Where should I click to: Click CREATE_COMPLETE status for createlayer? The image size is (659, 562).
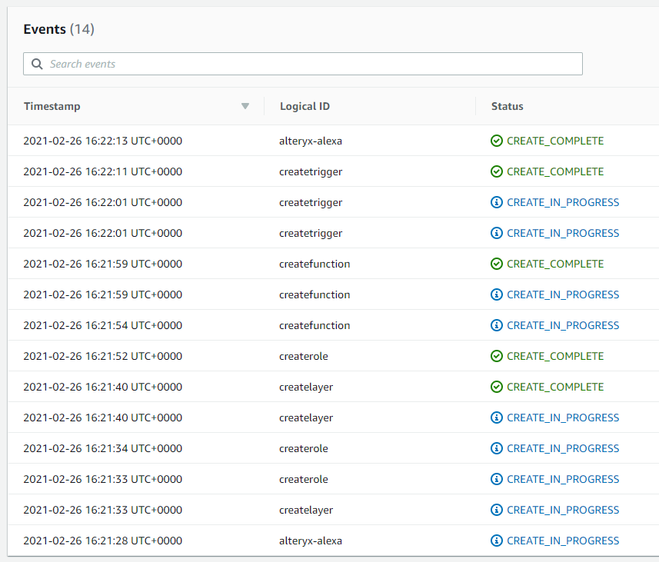(x=555, y=387)
